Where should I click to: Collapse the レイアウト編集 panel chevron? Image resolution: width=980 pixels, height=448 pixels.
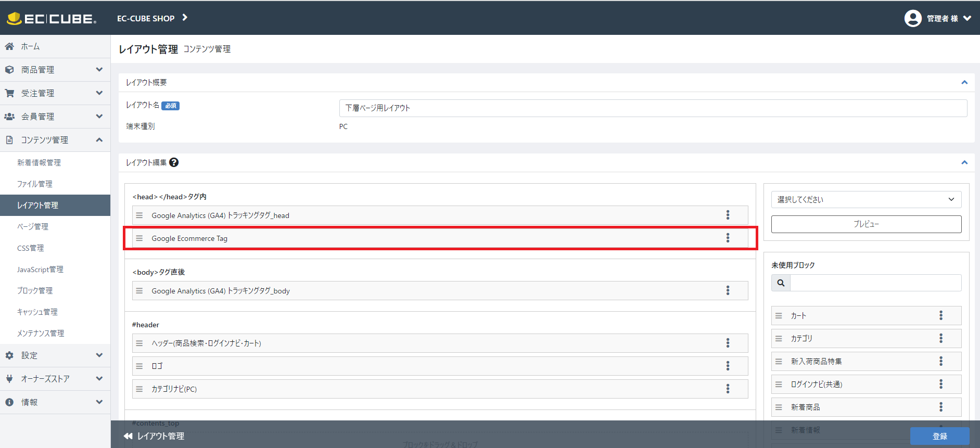point(964,162)
